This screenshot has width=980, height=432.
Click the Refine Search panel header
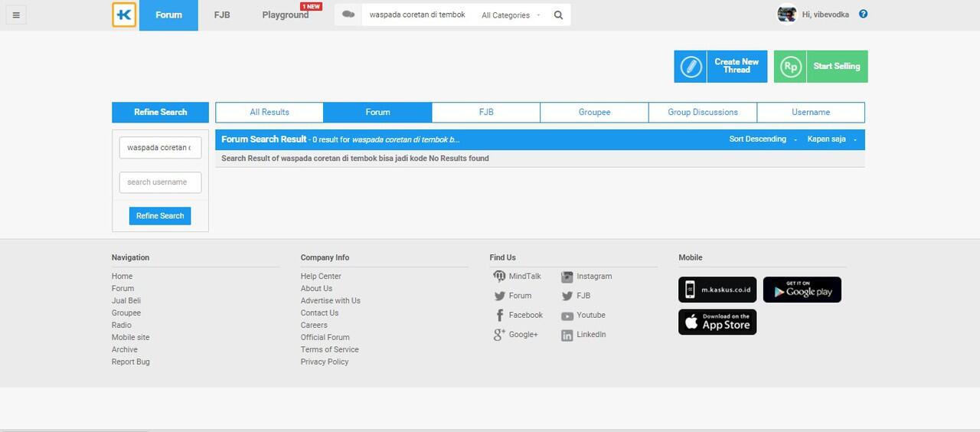point(160,113)
